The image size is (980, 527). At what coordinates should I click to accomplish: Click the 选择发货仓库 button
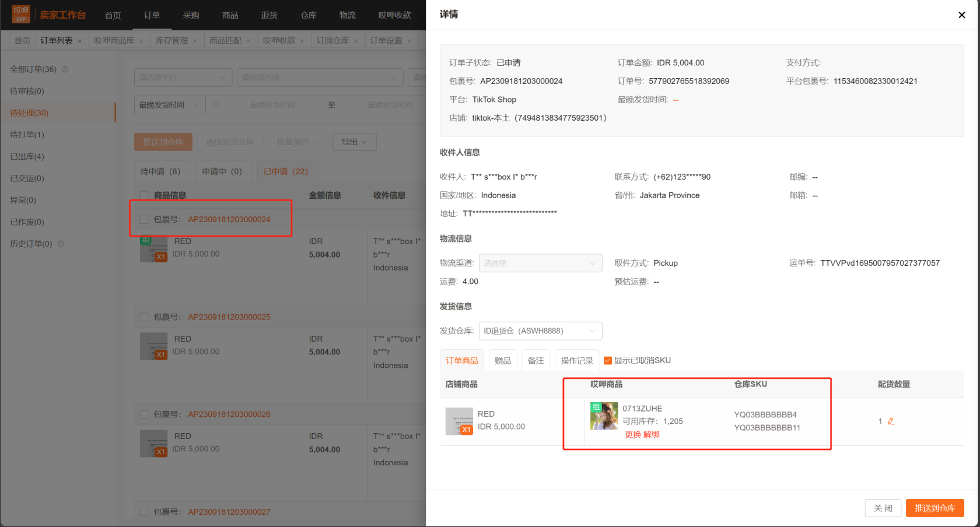[230, 142]
